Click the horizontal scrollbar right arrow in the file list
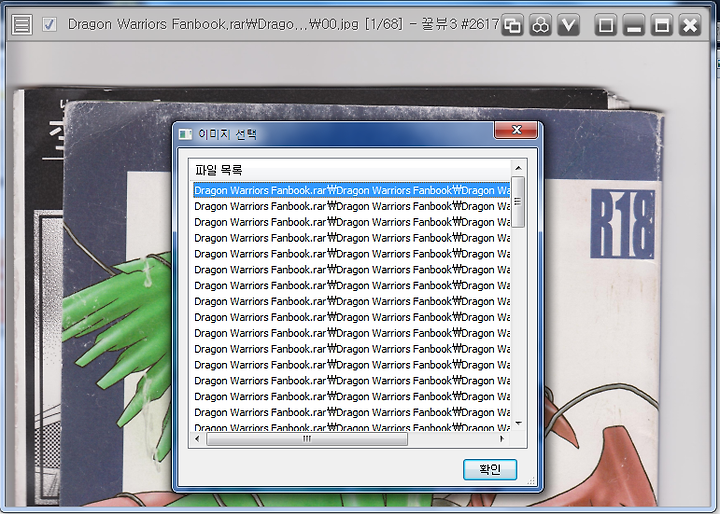 click(502, 439)
